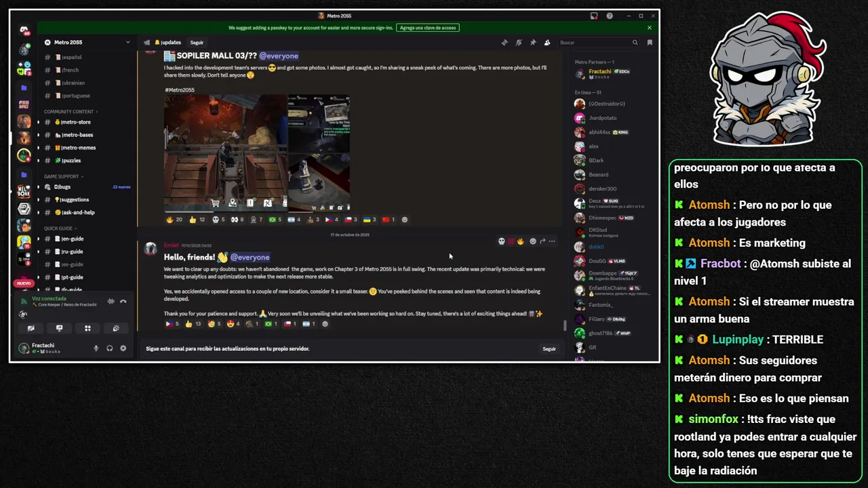Open the inbox bookmark icon
The image size is (868, 488).
pos(650,43)
